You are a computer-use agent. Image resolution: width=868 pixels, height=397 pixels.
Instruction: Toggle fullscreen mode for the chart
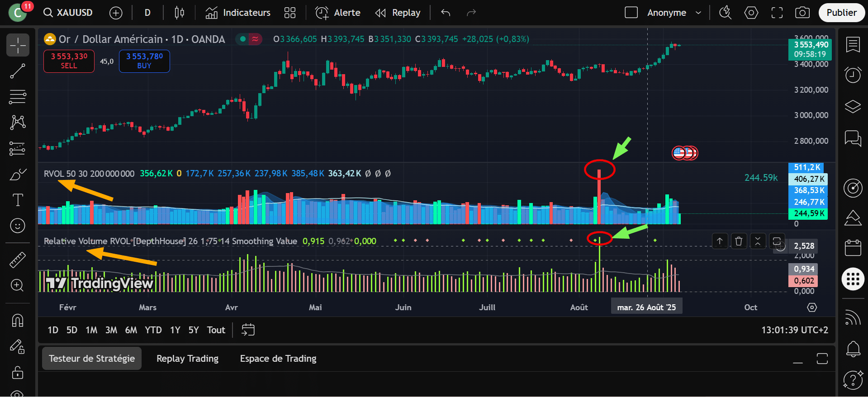pos(777,13)
